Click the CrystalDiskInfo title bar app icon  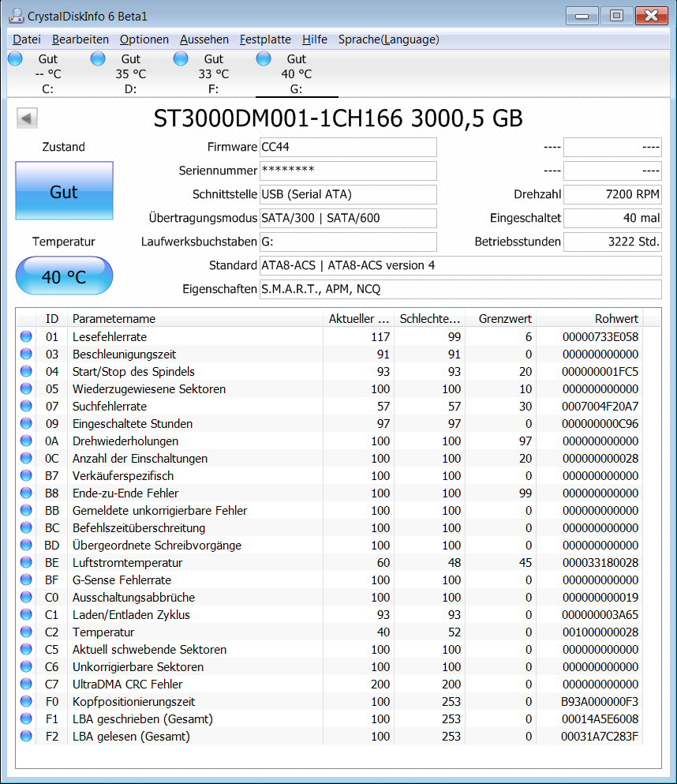coord(16,16)
